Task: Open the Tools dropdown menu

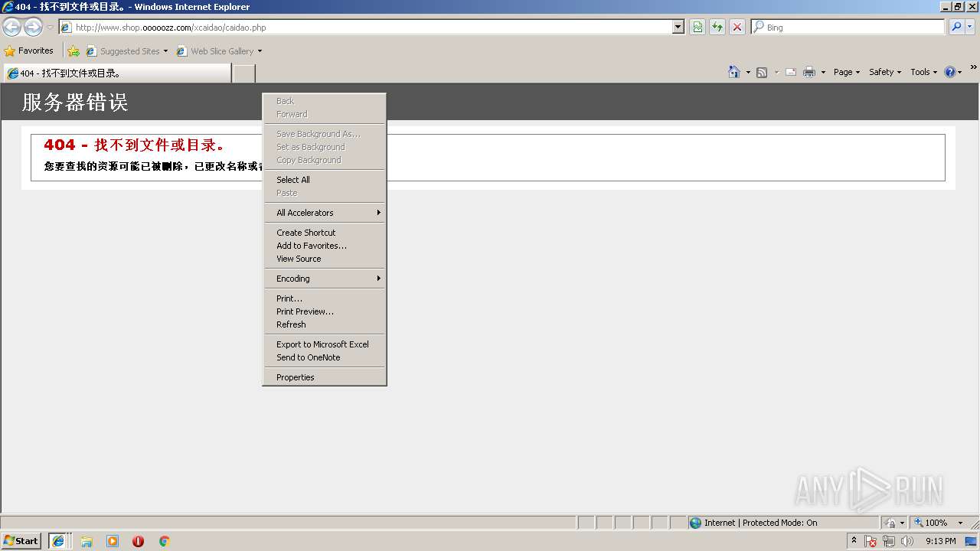Action: [x=924, y=72]
